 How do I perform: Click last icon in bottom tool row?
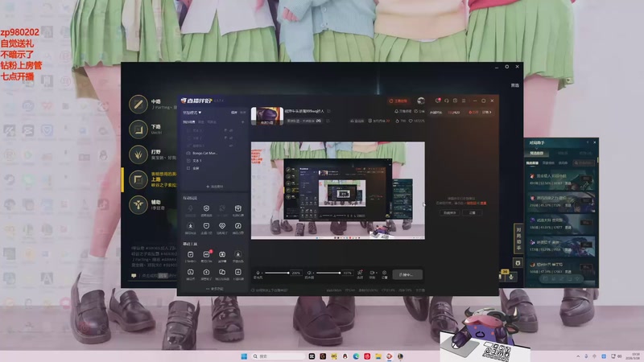click(237, 272)
